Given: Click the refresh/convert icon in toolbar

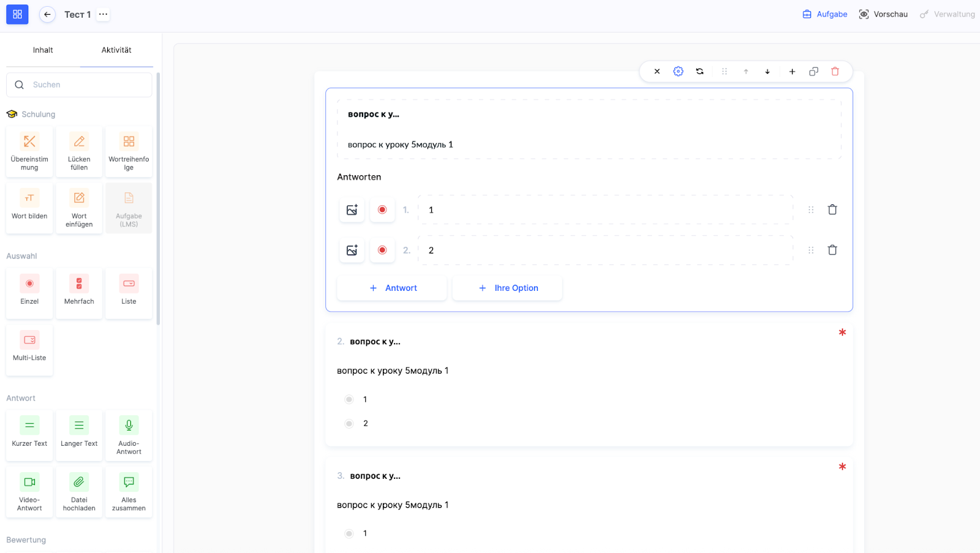Looking at the screenshot, I should (699, 72).
